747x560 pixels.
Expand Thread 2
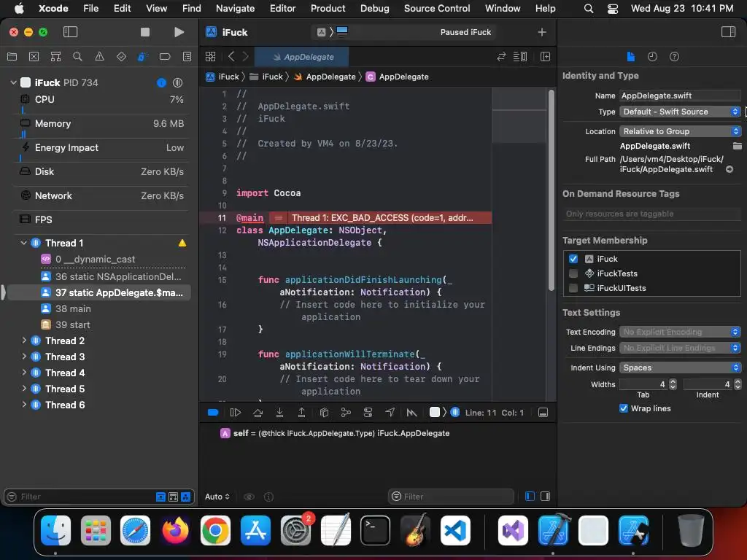click(24, 341)
